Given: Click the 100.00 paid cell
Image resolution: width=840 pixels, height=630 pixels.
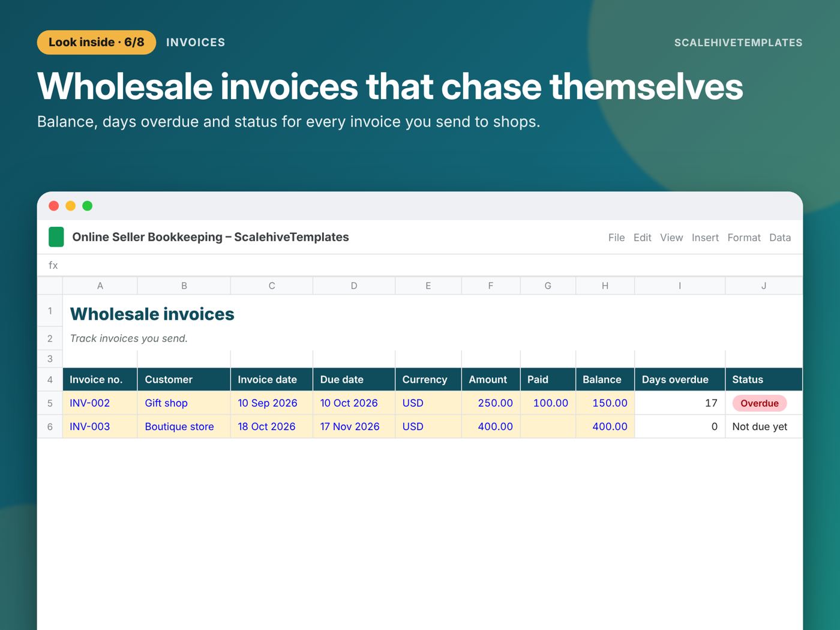Looking at the screenshot, I should pos(548,403).
